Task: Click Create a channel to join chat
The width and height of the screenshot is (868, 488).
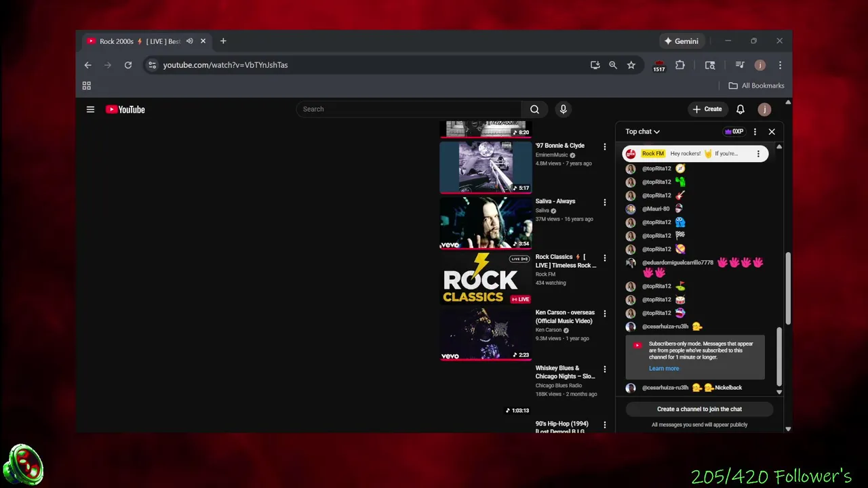Action: click(x=699, y=409)
